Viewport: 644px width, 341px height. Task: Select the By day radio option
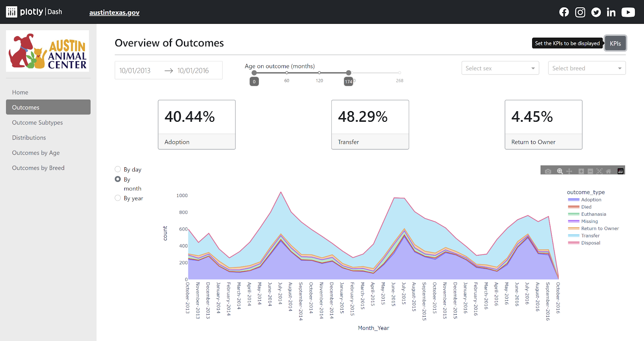[x=118, y=169]
